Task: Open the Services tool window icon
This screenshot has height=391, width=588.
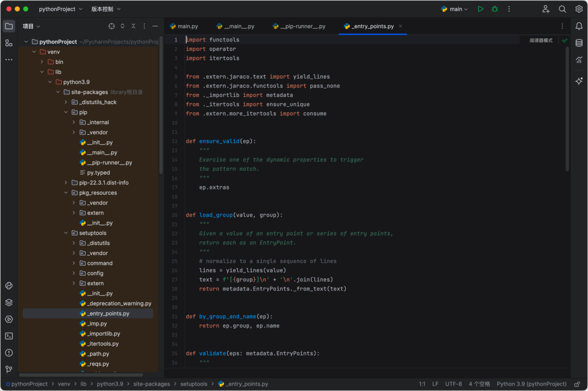Action: (9, 302)
